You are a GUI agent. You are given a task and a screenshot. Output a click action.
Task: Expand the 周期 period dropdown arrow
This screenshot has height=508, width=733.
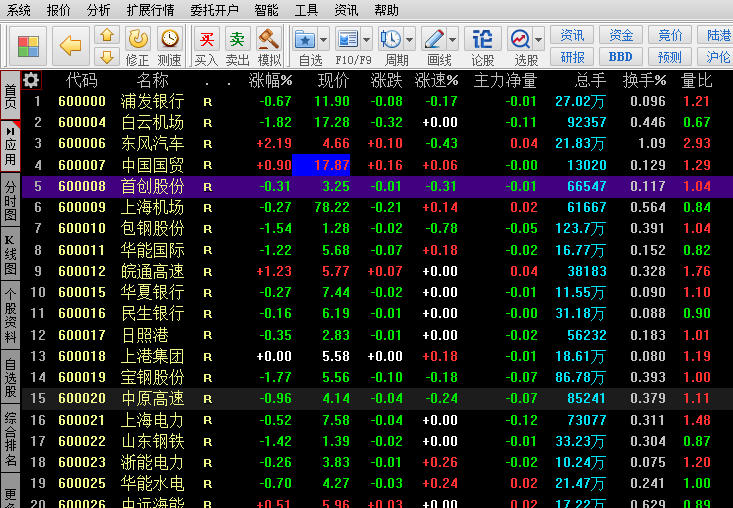(410, 40)
